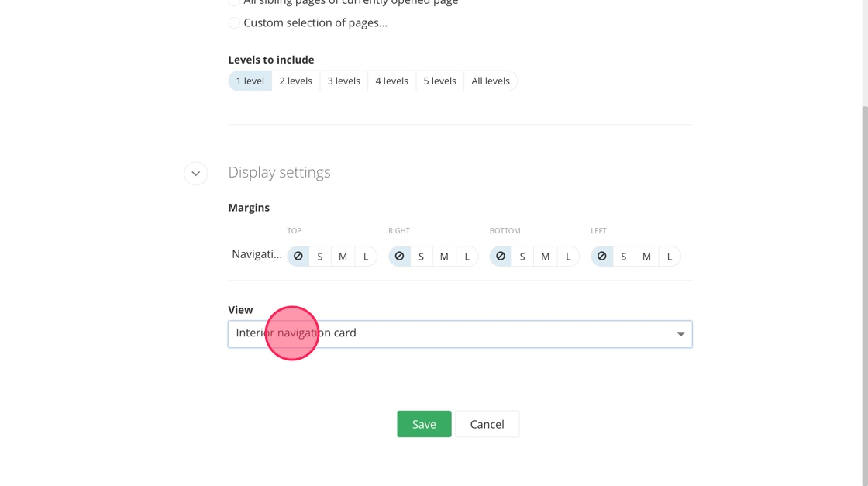Viewport: 868px width, 486px height.
Task: Collapse the Display settings section
Action: point(196,174)
